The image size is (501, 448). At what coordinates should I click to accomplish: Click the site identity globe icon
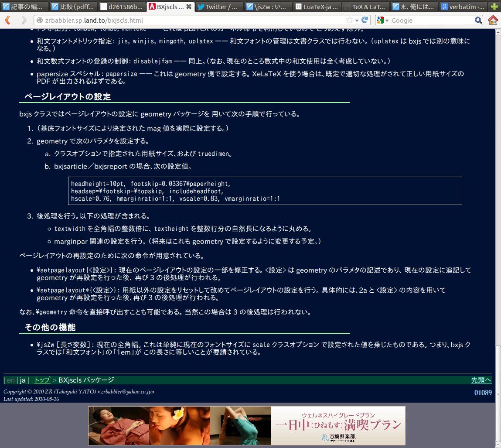point(40,20)
